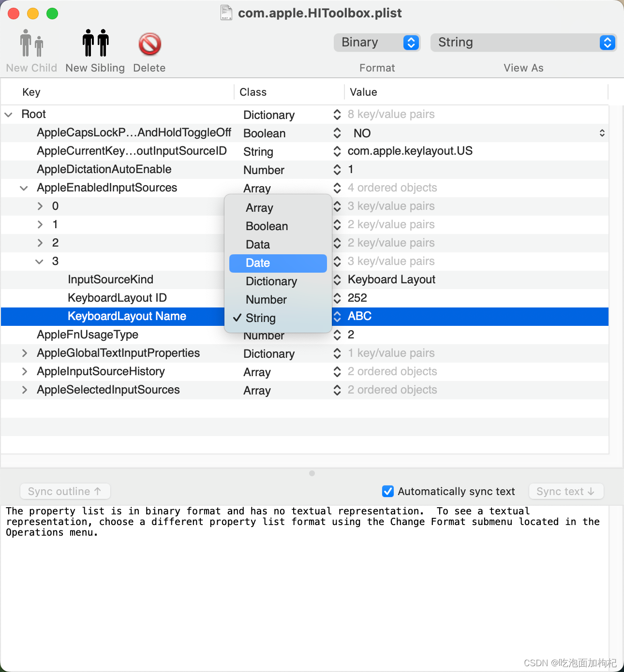Click the red close window button
Screen dimensions: 624x672
point(14,14)
